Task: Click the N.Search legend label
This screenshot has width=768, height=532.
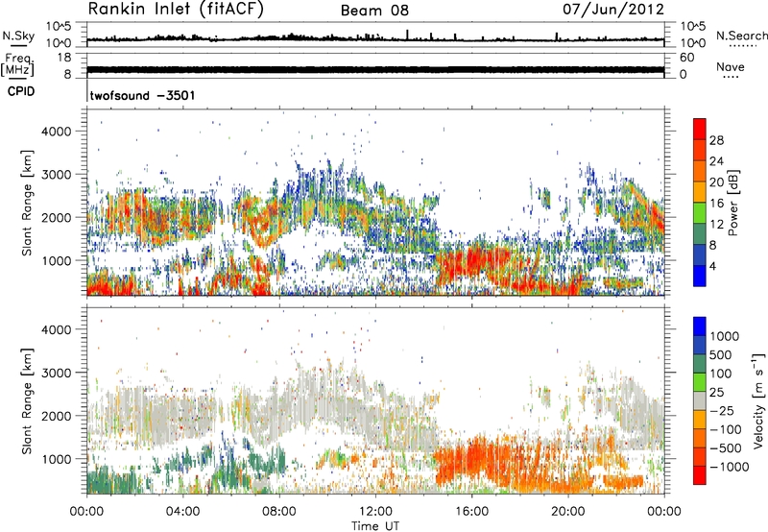Action: (741, 36)
